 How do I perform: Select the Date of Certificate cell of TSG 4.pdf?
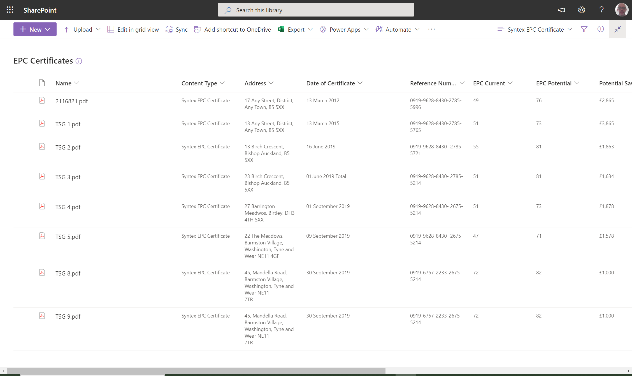[327, 206]
